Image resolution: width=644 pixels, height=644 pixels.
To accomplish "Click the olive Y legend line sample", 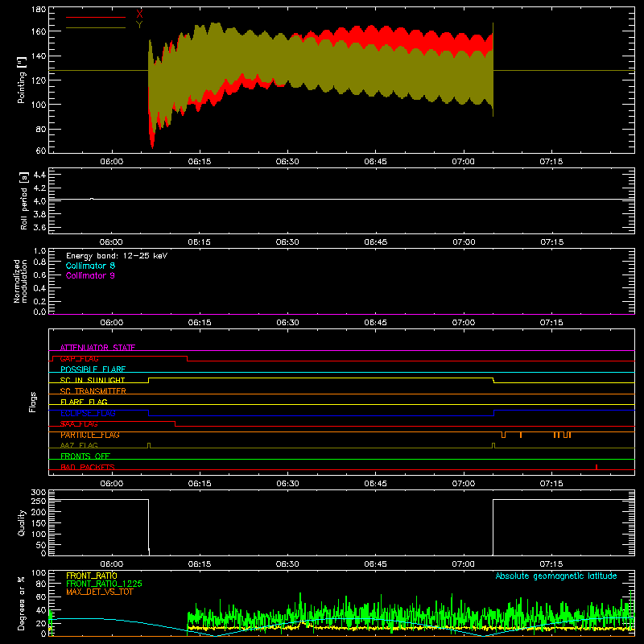I will pyautogui.click(x=96, y=27).
